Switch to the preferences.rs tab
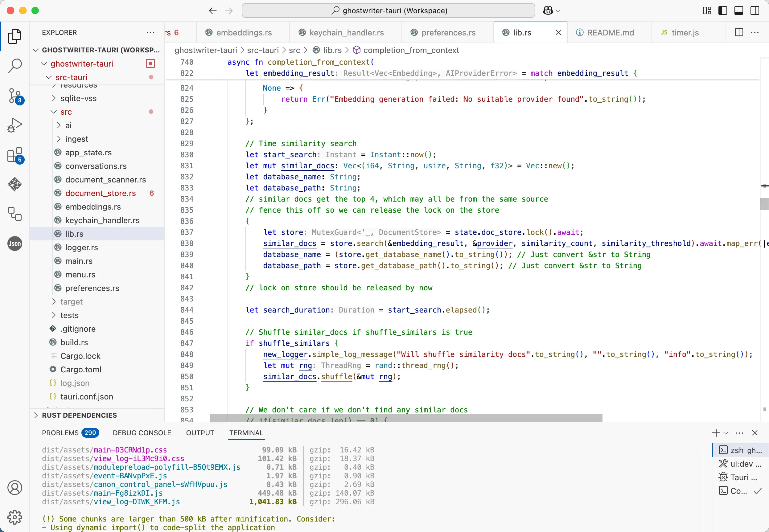Screen dimensions: 769x532 point(447,32)
